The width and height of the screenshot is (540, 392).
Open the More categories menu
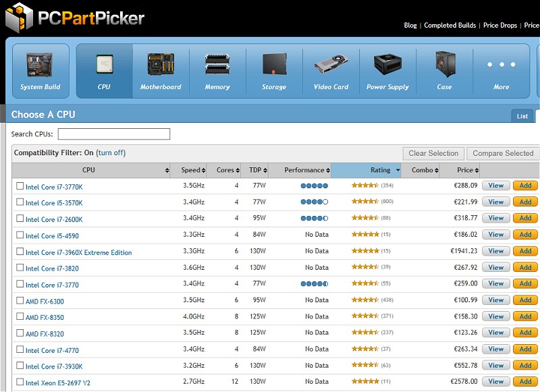(501, 71)
